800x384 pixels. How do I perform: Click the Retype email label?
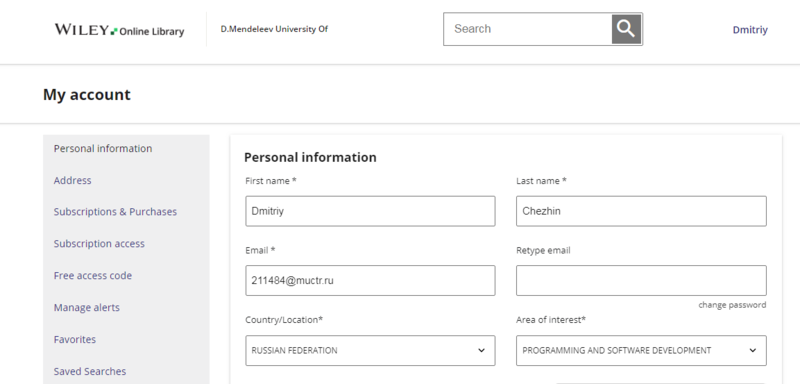coord(543,250)
